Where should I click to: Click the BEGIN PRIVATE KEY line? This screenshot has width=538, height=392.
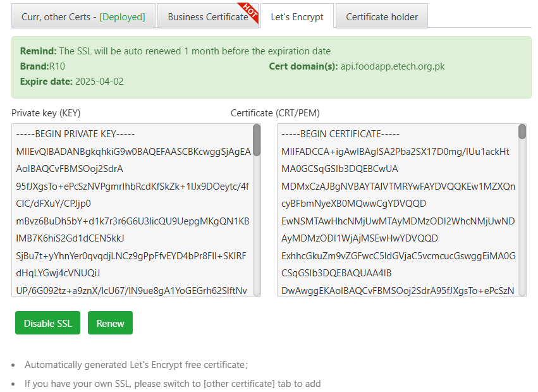pyautogui.click(x=76, y=134)
